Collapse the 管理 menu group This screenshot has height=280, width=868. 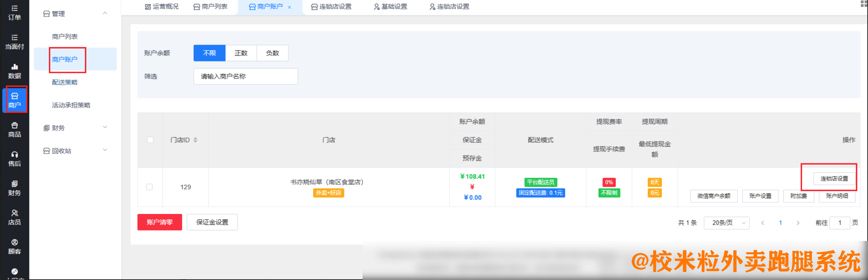(x=105, y=13)
